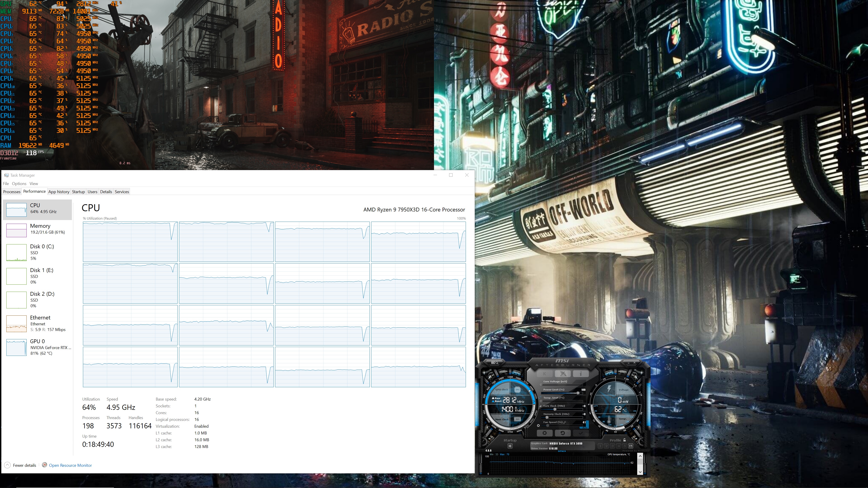868x488 pixels.
Task: Select Afterburner profile slot 4
Action: click(x=618, y=446)
